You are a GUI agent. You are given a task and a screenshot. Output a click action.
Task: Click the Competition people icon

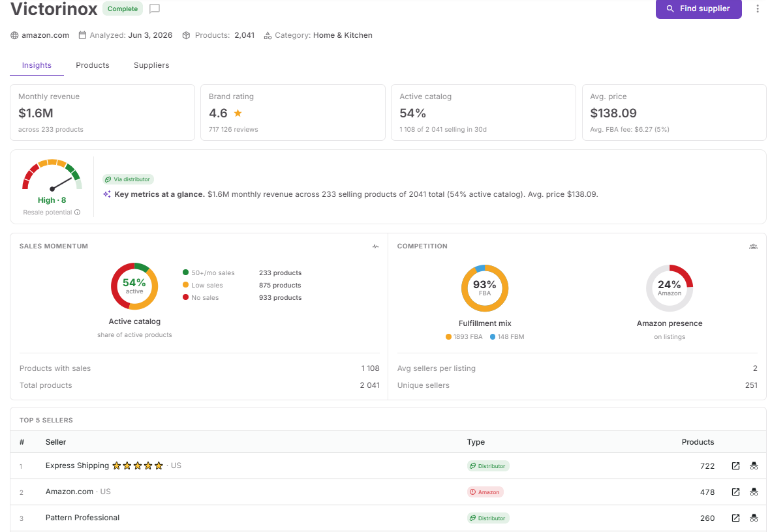click(753, 246)
